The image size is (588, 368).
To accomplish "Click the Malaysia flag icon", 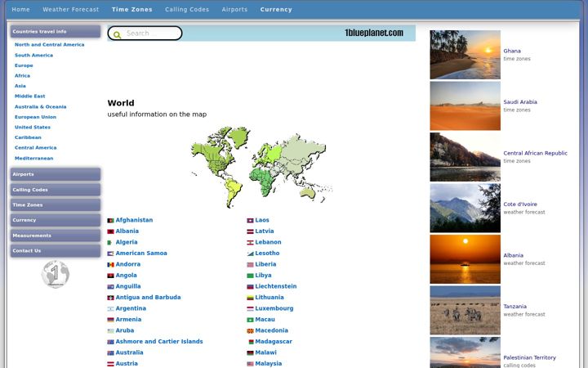I will click(x=250, y=364).
